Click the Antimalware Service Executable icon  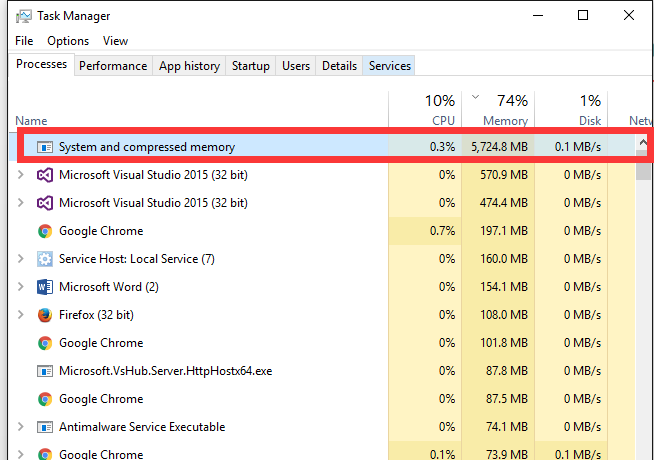click(x=45, y=427)
